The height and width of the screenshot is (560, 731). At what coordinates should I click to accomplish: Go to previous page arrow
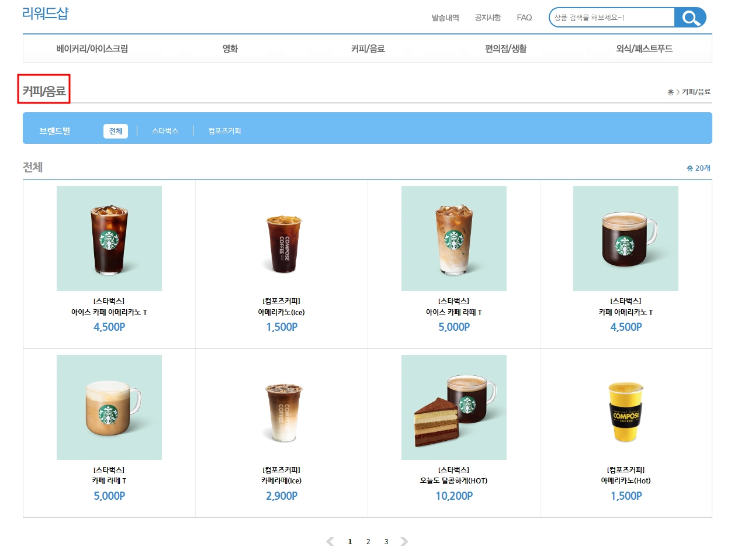tap(330, 542)
